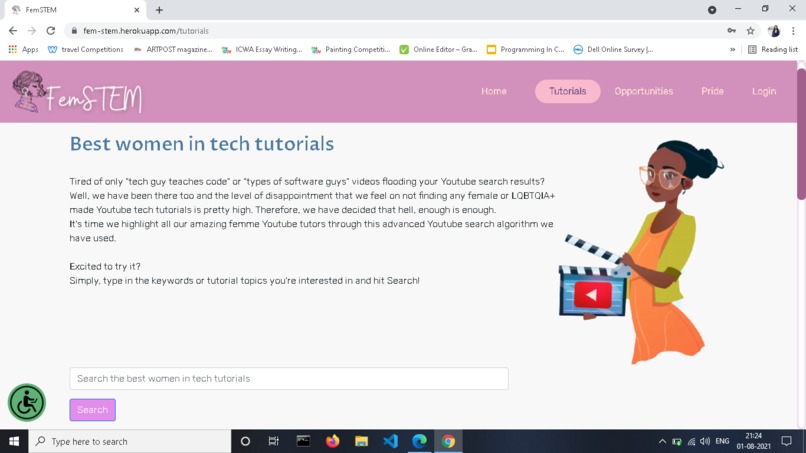This screenshot has width=806, height=453.
Task: Reload the page
Action: (50, 31)
